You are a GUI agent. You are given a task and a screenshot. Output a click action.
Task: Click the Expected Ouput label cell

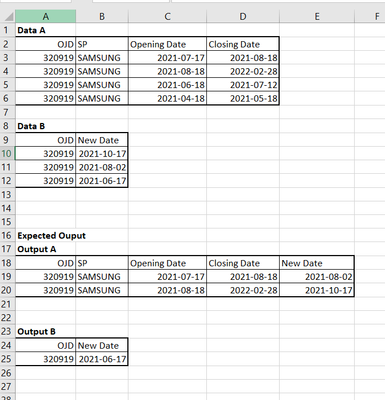(52, 236)
